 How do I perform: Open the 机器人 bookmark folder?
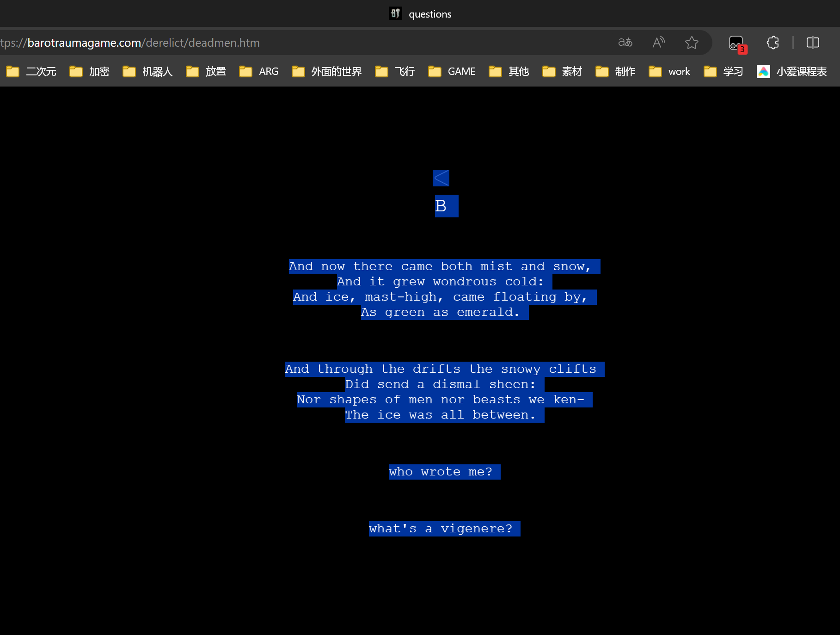click(147, 71)
